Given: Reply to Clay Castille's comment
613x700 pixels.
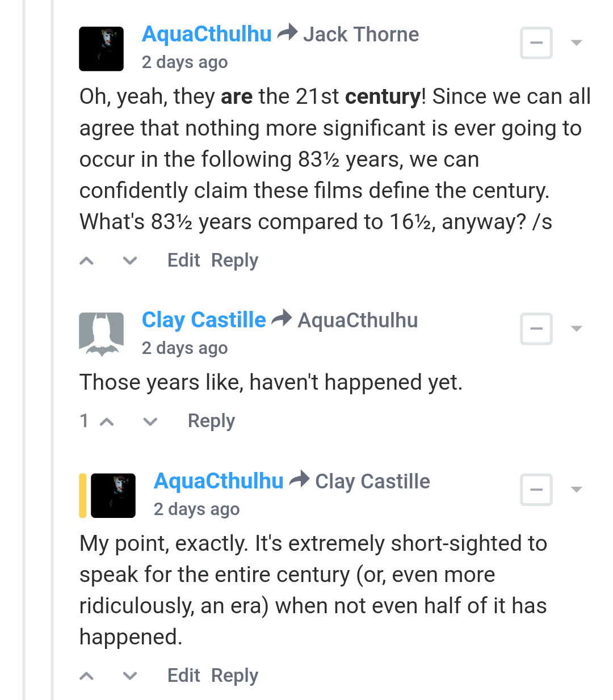Looking at the screenshot, I should tap(211, 421).
